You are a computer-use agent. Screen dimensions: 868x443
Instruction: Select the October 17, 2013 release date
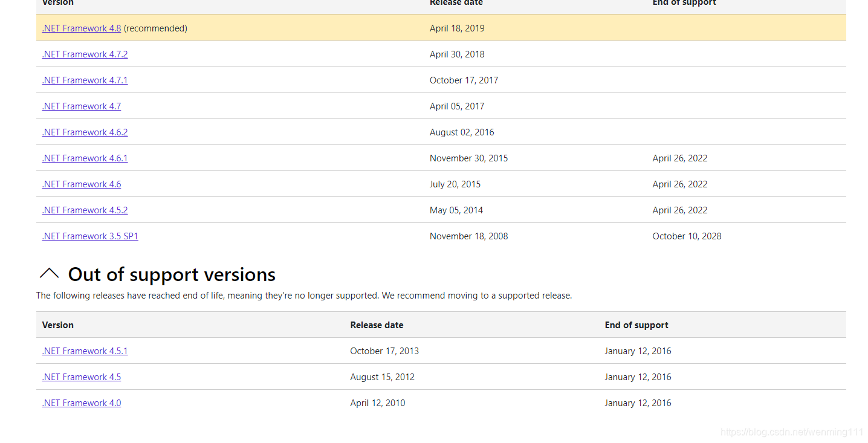tap(384, 351)
